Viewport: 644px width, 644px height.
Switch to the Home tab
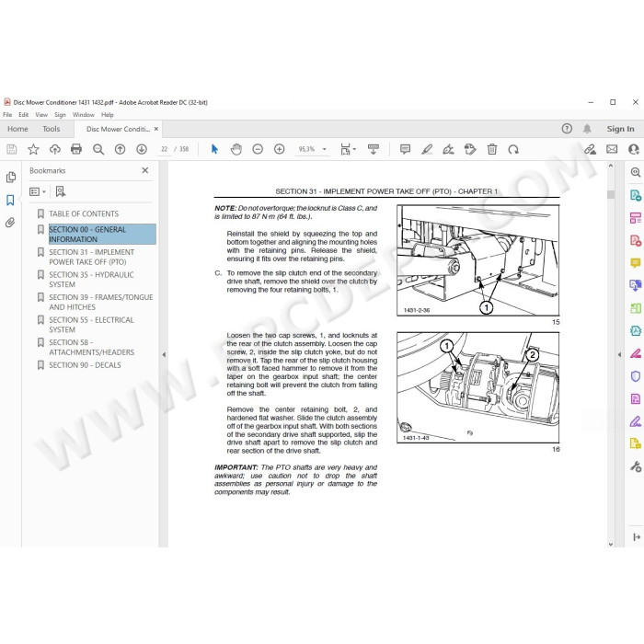click(17, 129)
